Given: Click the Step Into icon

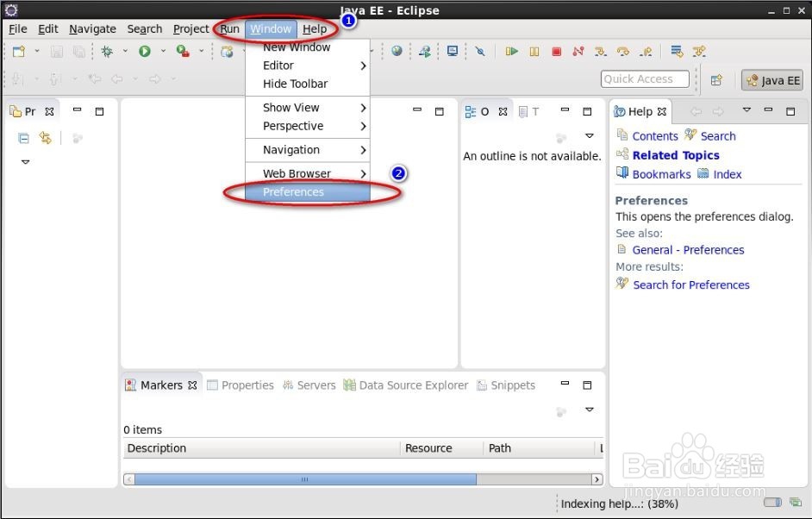Looking at the screenshot, I should 601,51.
